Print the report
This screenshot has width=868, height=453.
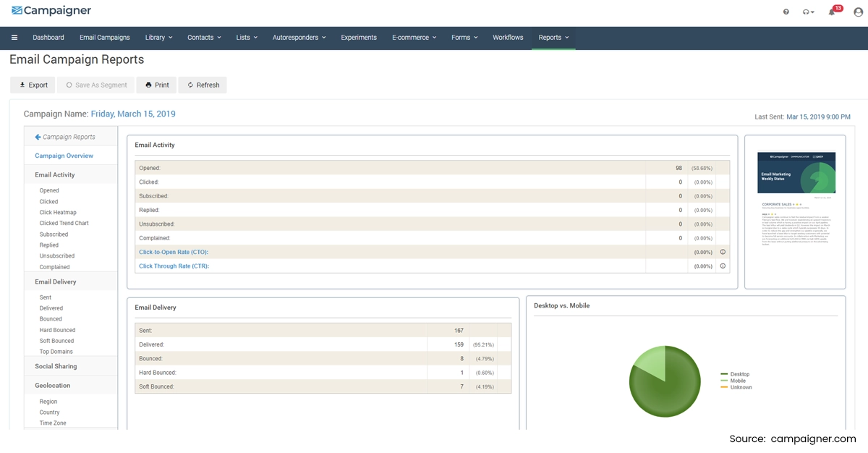(x=157, y=85)
